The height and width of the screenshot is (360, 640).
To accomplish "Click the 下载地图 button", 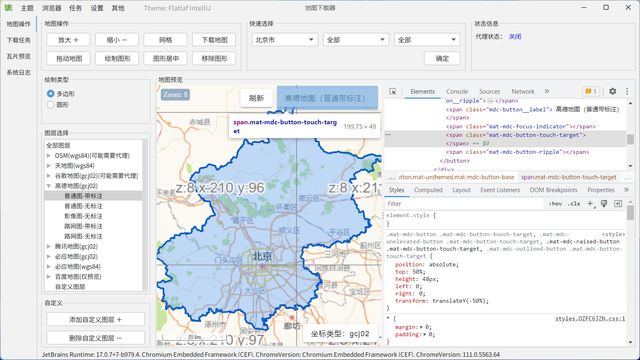I will [214, 40].
